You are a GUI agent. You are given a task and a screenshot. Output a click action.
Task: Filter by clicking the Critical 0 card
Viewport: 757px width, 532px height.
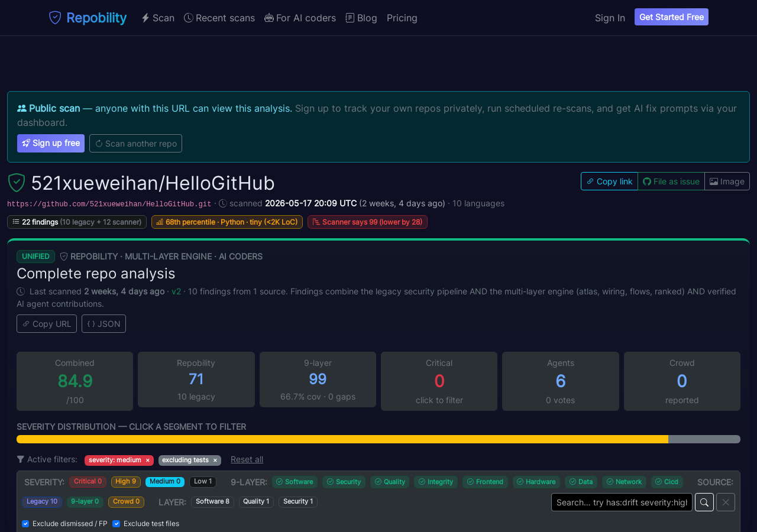pyautogui.click(x=439, y=381)
